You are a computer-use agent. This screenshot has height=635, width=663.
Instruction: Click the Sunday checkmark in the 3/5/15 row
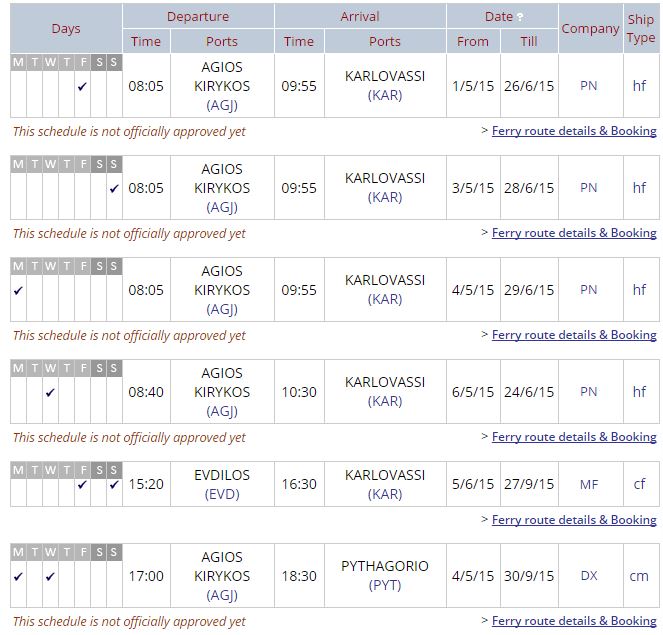click(114, 188)
